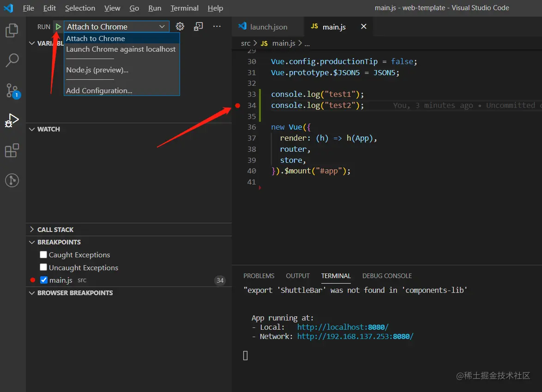This screenshot has height=392, width=542.
Task: Open the Search view icon
Action: pos(12,60)
